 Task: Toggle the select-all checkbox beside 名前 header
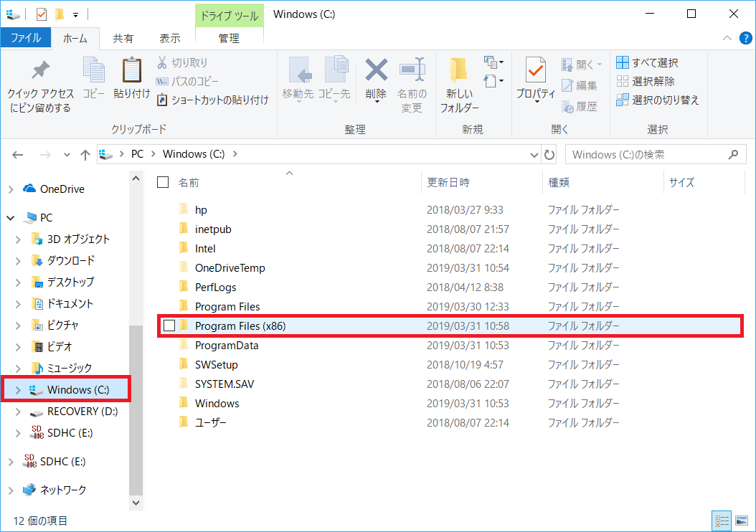(x=161, y=182)
